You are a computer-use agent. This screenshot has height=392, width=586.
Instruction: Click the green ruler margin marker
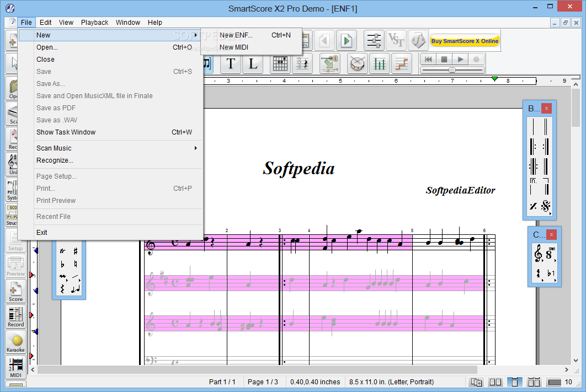(x=494, y=79)
